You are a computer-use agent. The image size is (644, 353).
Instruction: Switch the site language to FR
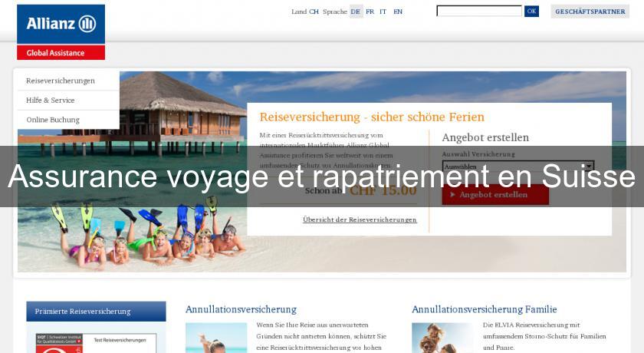coord(370,12)
